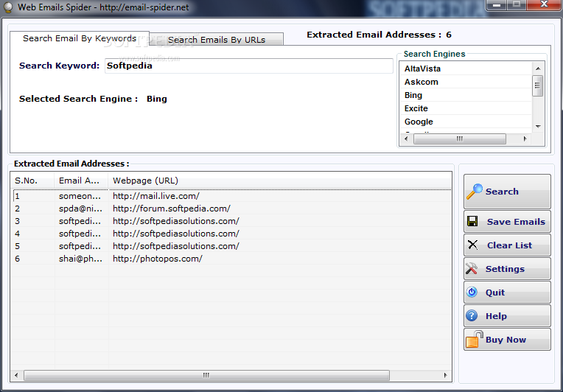This screenshot has width=563, height=392.
Task: Click the Quit button label
Action: pyautogui.click(x=495, y=293)
